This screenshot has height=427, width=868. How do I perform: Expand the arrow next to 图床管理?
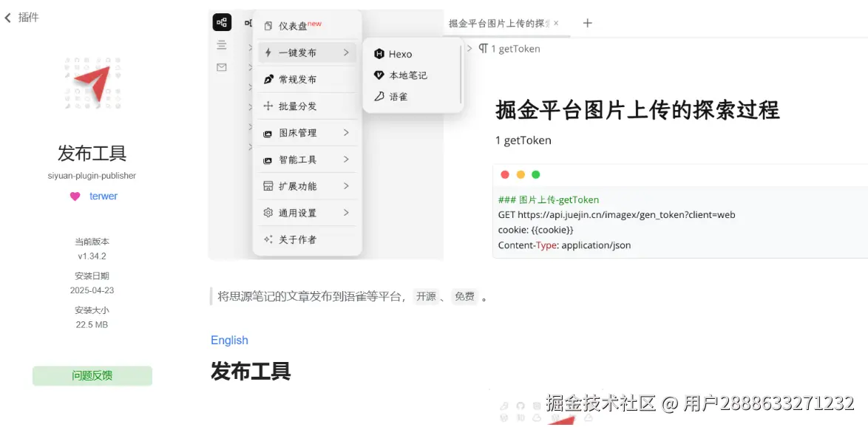(x=346, y=133)
